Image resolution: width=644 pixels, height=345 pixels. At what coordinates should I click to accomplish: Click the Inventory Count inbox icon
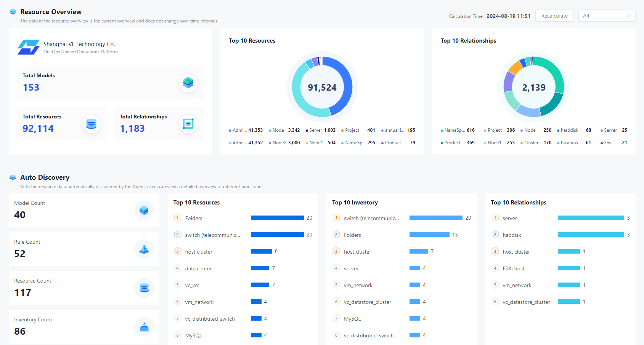pos(144,327)
